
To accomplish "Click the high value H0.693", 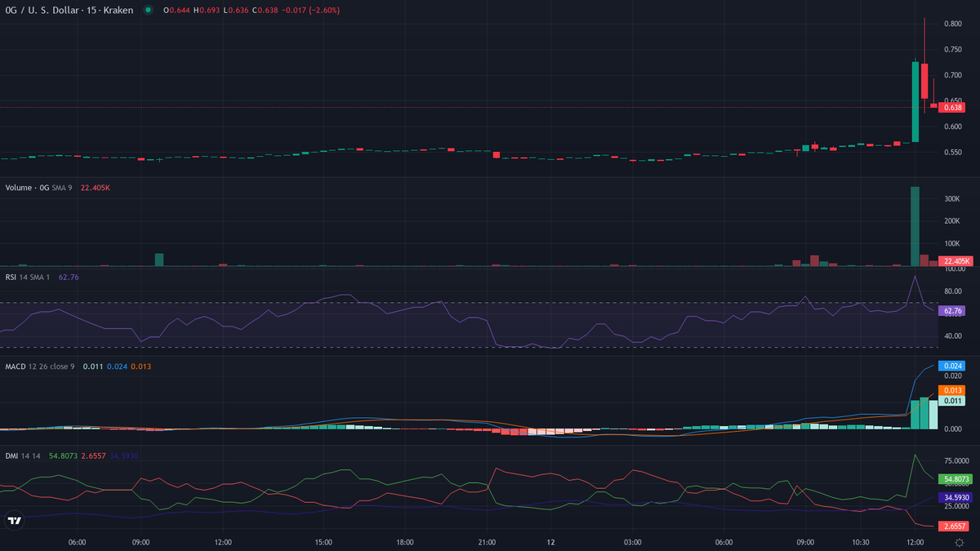I will click(206, 10).
